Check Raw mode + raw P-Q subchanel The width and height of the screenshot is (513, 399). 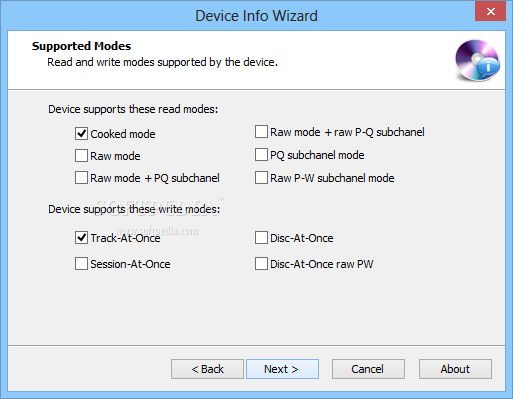click(x=261, y=132)
